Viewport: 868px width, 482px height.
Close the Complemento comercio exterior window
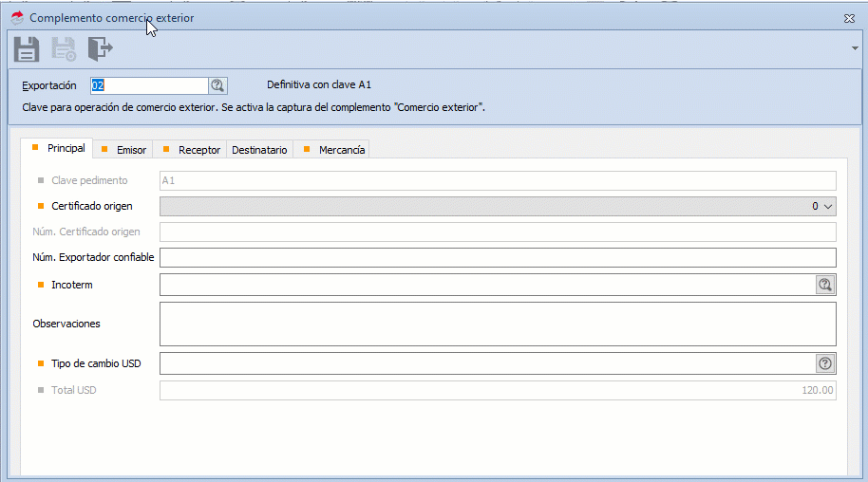click(849, 18)
